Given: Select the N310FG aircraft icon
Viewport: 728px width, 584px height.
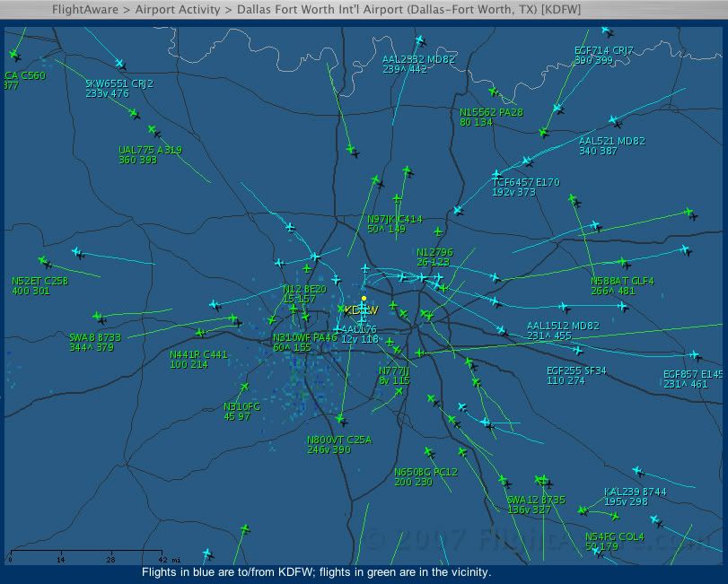Looking at the screenshot, I should [244, 387].
